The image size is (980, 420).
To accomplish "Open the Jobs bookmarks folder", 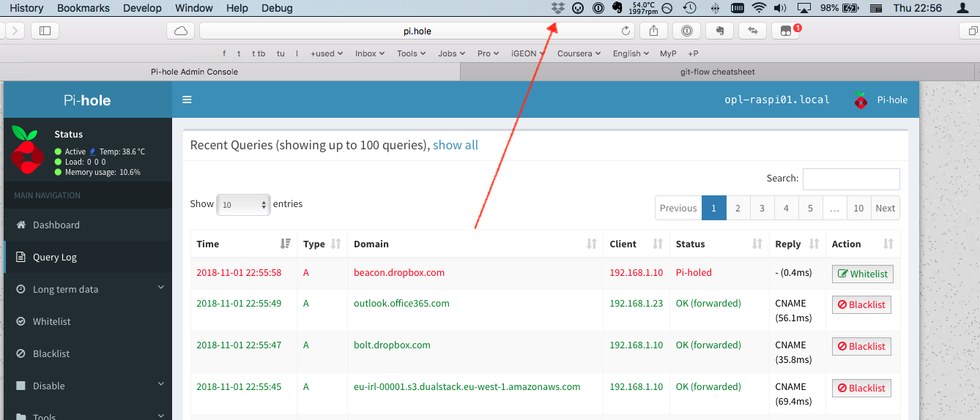I will [x=451, y=53].
